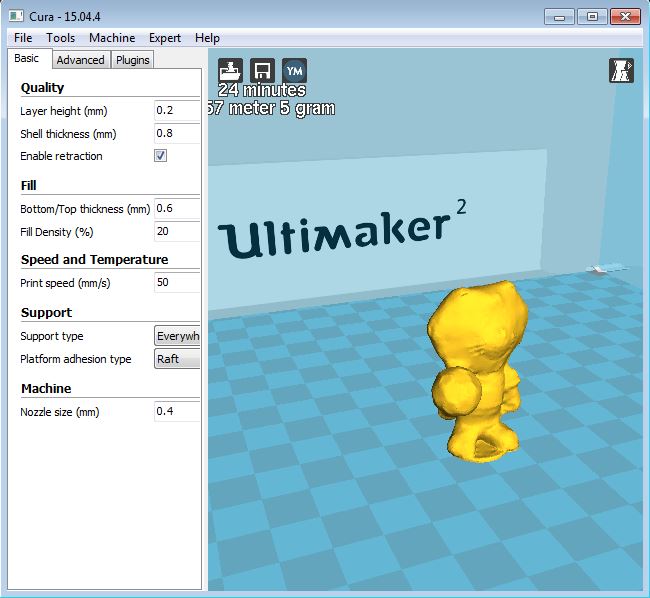The height and width of the screenshot is (598, 650).
Task: Switch to the Advanced tab
Action: (x=80, y=60)
